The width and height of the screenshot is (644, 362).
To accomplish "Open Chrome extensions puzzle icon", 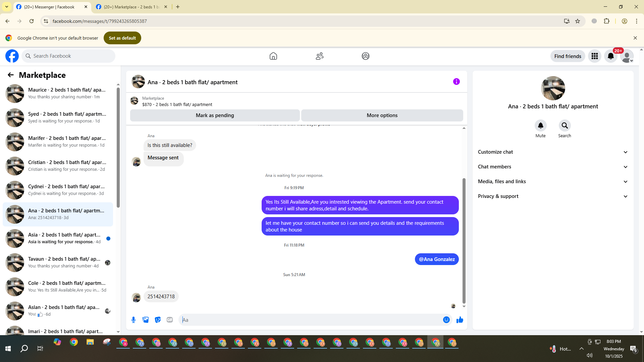I will [x=606, y=21].
